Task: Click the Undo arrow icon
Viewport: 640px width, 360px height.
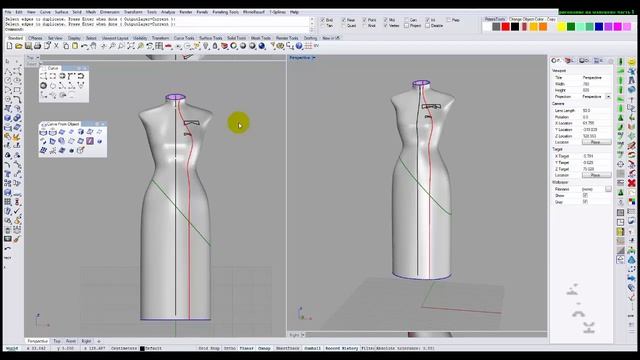Action: pyautogui.click(x=84, y=46)
